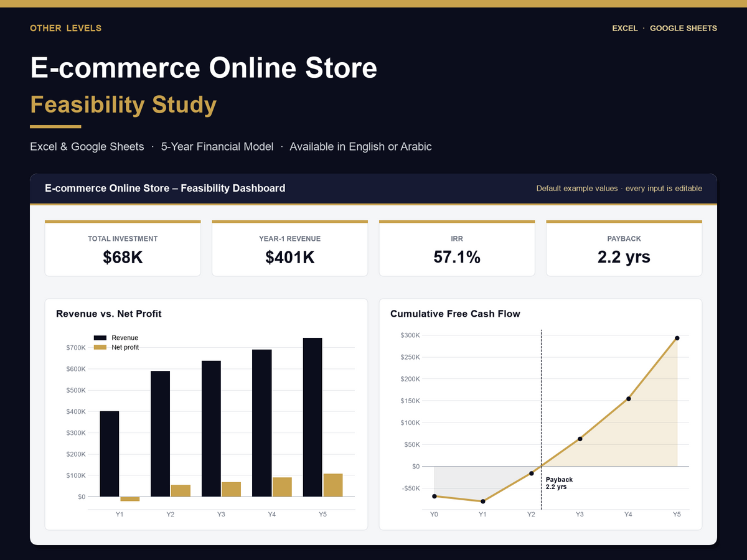Click the 'Payback 2.2 yrs' chart annotation
Viewport: 747px width, 560px height.
pyautogui.click(x=559, y=483)
